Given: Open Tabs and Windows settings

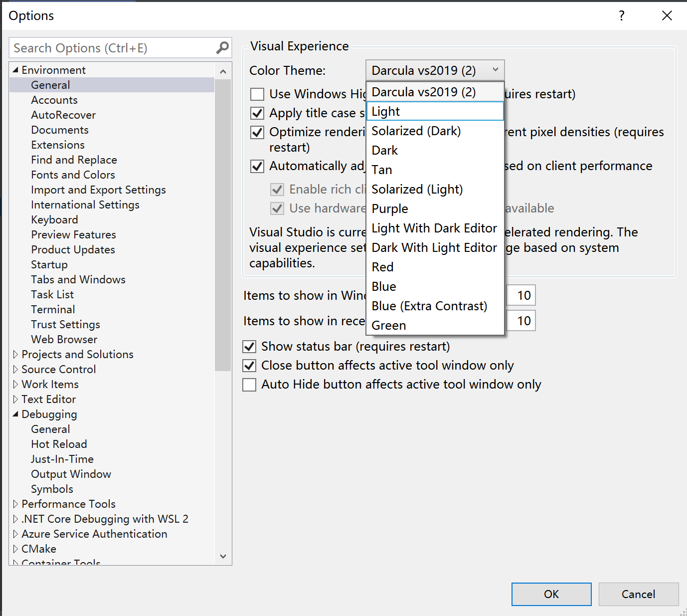Looking at the screenshot, I should pyautogui.click(x=78, y=279).
